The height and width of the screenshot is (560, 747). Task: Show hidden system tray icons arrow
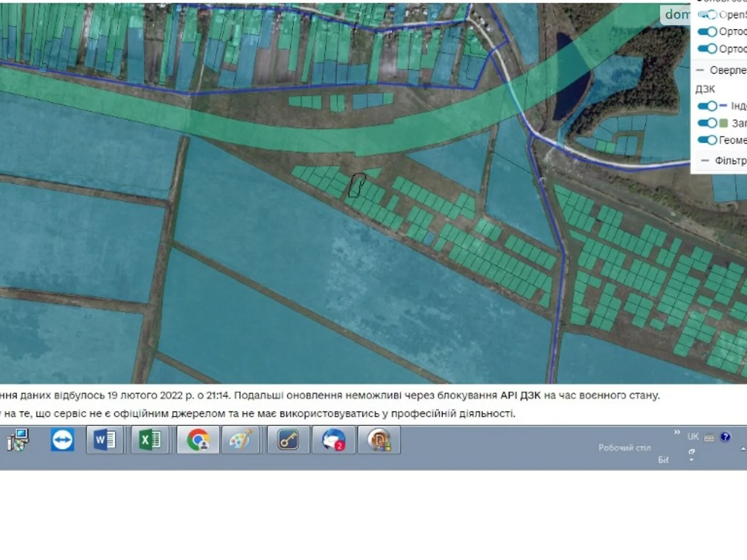point(743,449)
